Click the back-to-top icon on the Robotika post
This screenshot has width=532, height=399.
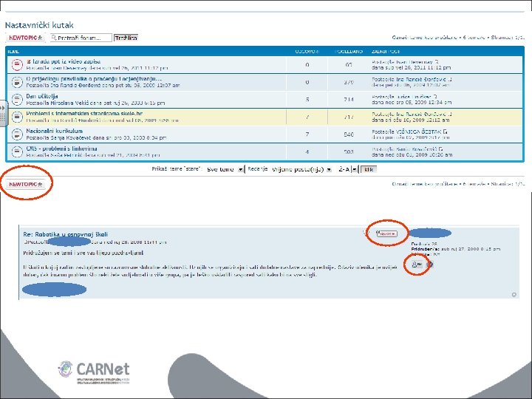click(514, 295)
